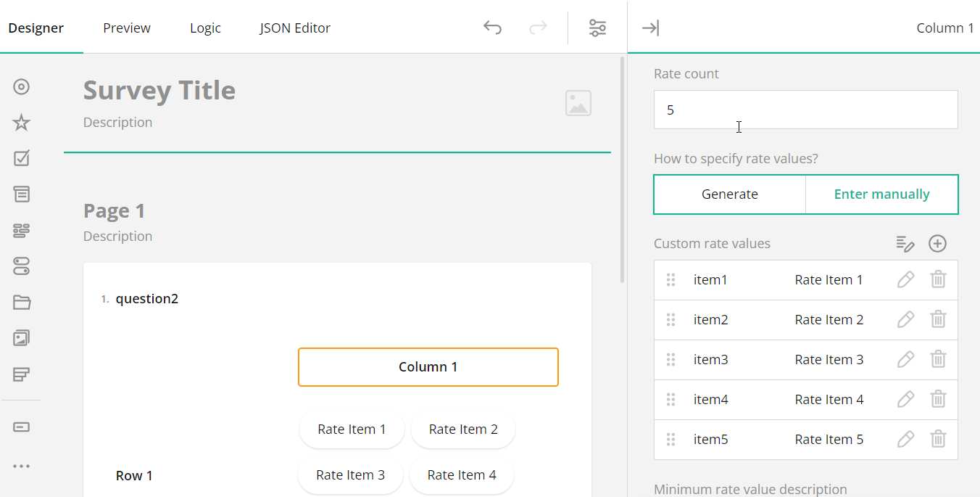The image size is (980, 497).
Task: Open the Logic tab
Action: pos(205,28)
